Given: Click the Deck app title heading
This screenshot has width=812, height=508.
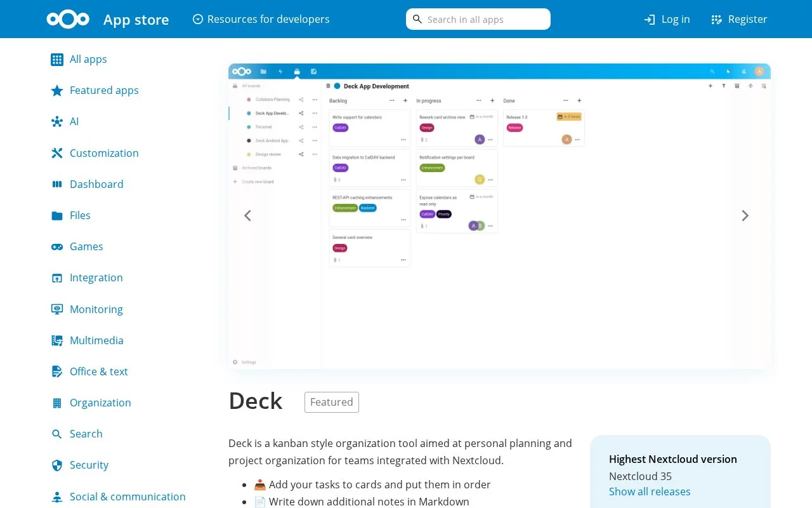Looking at the screenshot, I should 256,401.
